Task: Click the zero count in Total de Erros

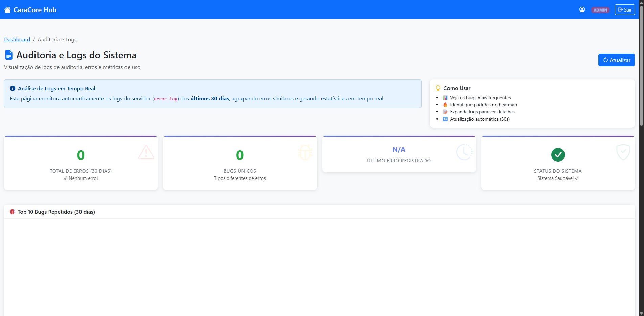Action: pos(81,155)
